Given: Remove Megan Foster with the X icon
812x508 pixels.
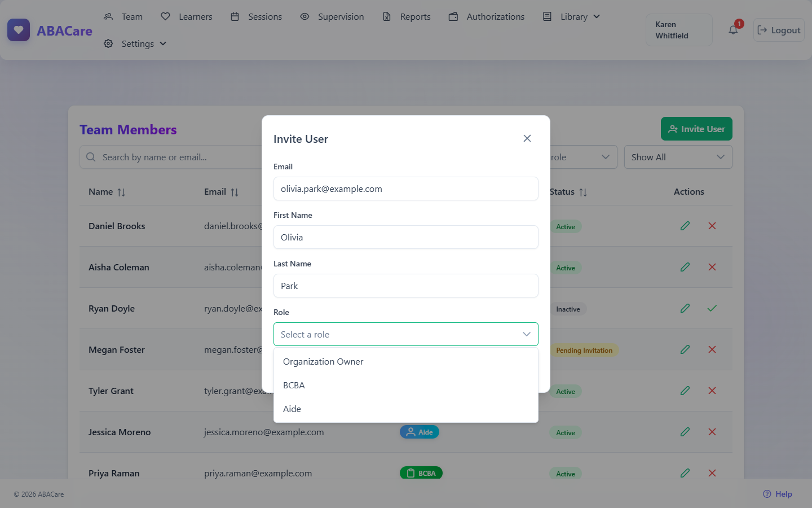Looking at the screenshot, I should [712, 349].
